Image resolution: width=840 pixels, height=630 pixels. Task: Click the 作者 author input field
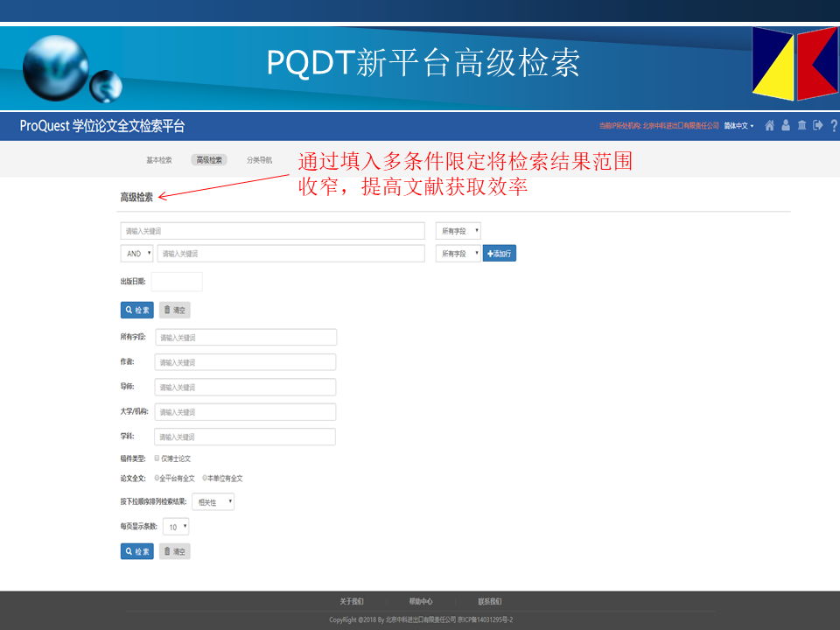pyautogui.click(x=245, y=362)
